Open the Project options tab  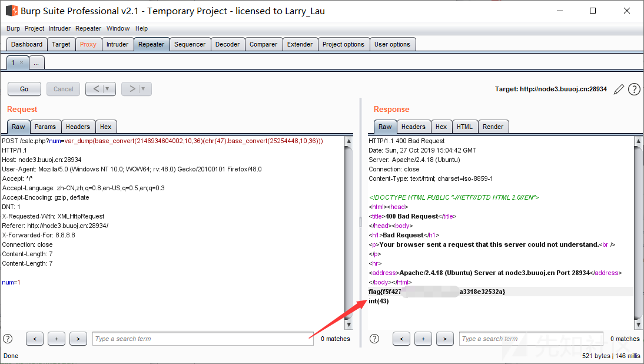coord(343,44)
